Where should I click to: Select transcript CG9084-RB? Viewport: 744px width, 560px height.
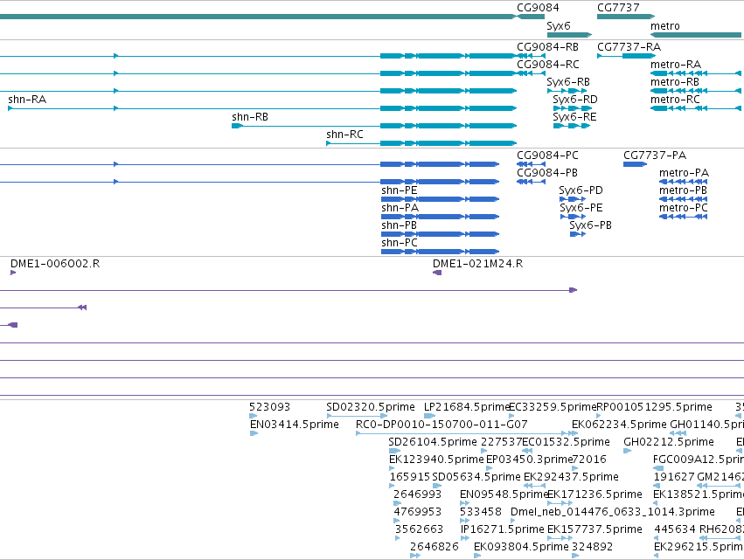pyautogui.click(x=531, y=56)
